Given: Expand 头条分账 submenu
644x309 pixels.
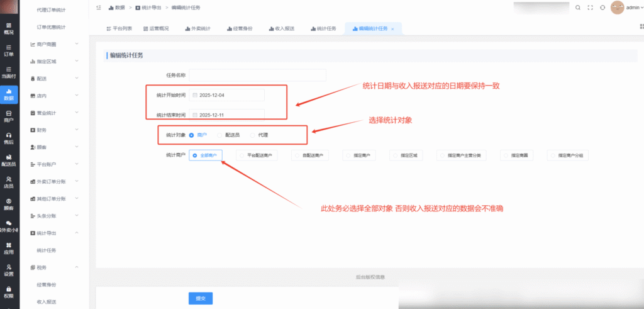Looking at the screenshot, I should 55,216.
